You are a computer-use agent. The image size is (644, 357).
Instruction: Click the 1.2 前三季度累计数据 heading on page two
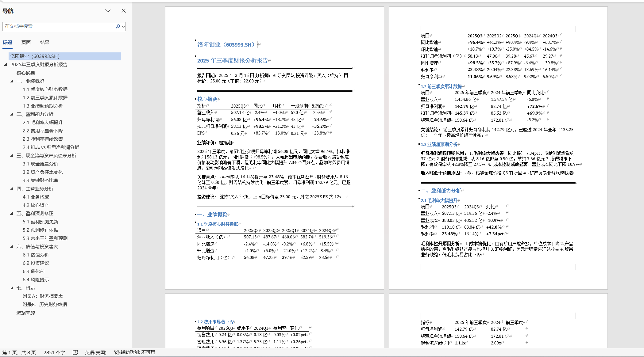point(441,86)
